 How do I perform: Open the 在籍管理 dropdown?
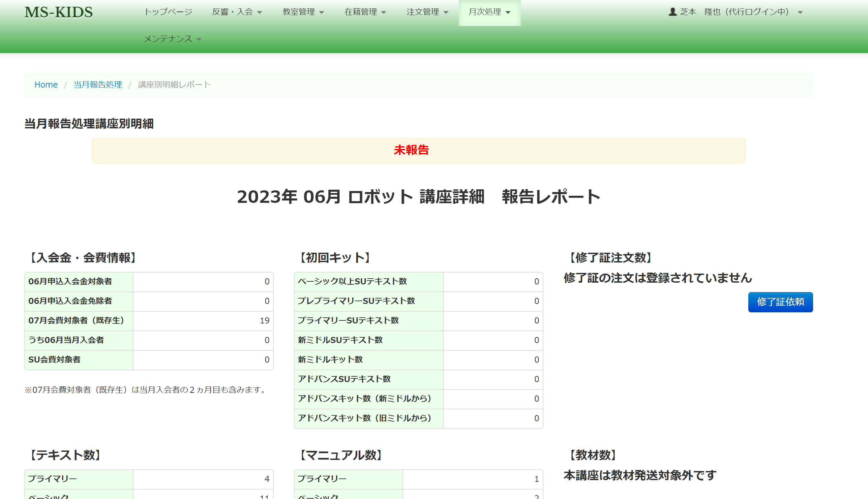(x=365, y=12)
